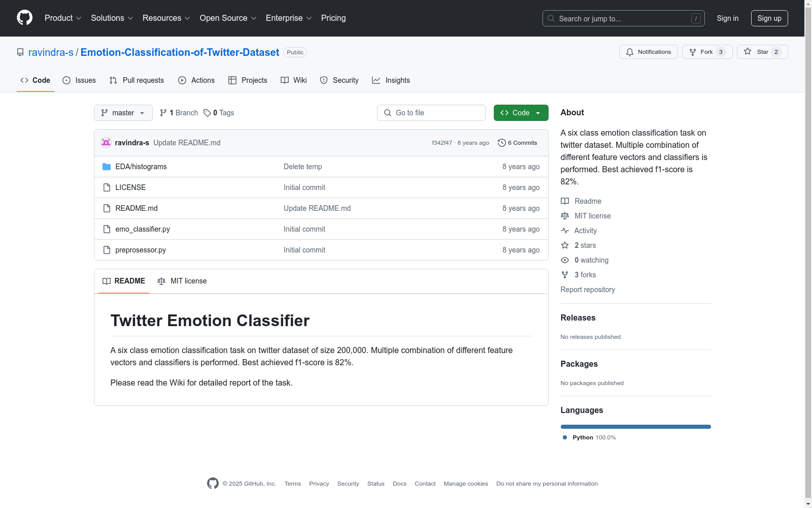Open the EDA/histograms folder
Screen dimensions: 812x508
(141, 167)
